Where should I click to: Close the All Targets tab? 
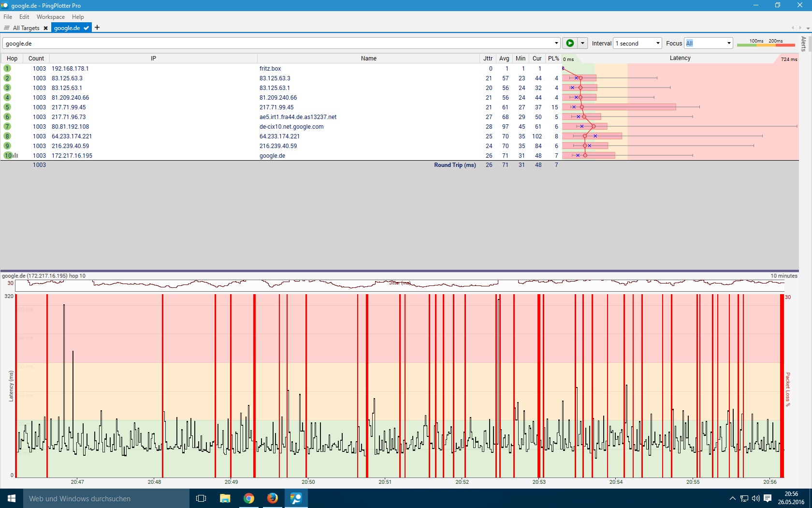pos(45,28)
